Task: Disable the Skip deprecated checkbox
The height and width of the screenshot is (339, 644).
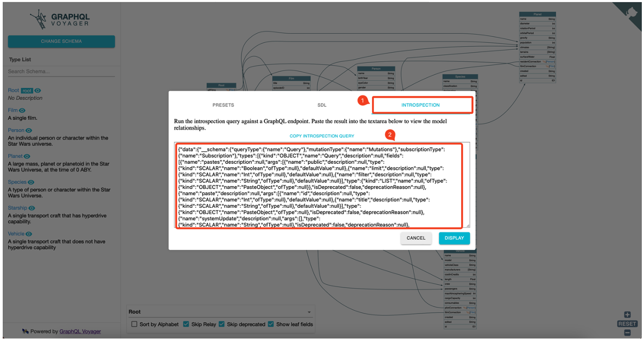Action: (x=221, y=324)
